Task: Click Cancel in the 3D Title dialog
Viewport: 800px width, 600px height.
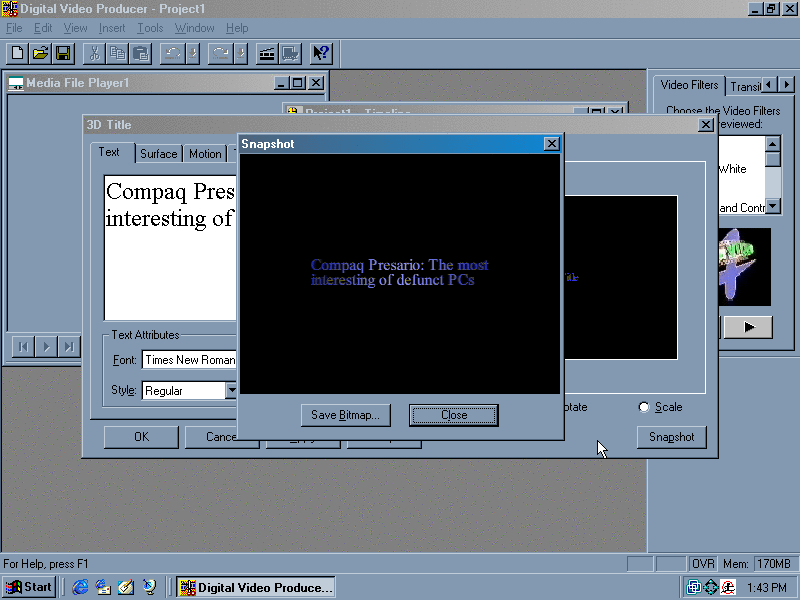Action: pos(211,437)
